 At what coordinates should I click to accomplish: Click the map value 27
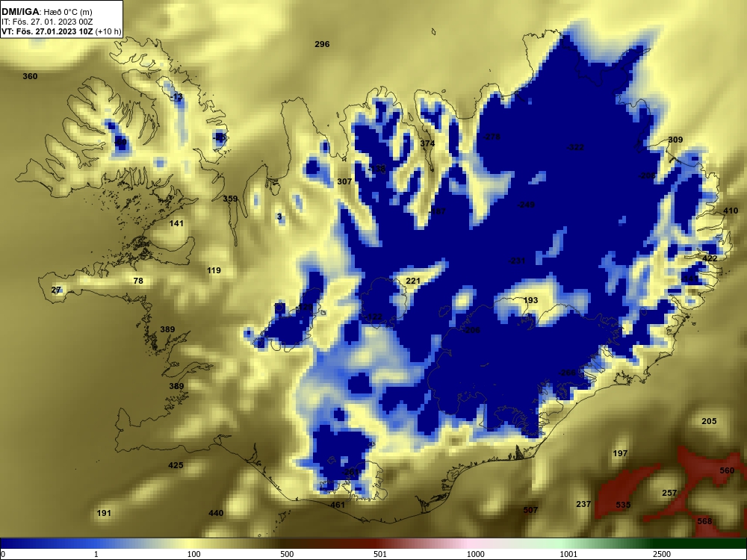click(x=56, y=290)
